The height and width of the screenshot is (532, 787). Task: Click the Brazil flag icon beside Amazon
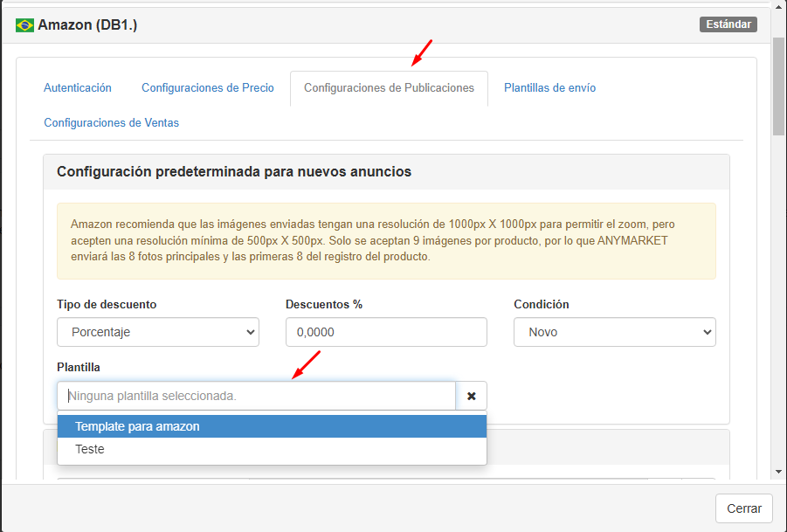point(24,25)
